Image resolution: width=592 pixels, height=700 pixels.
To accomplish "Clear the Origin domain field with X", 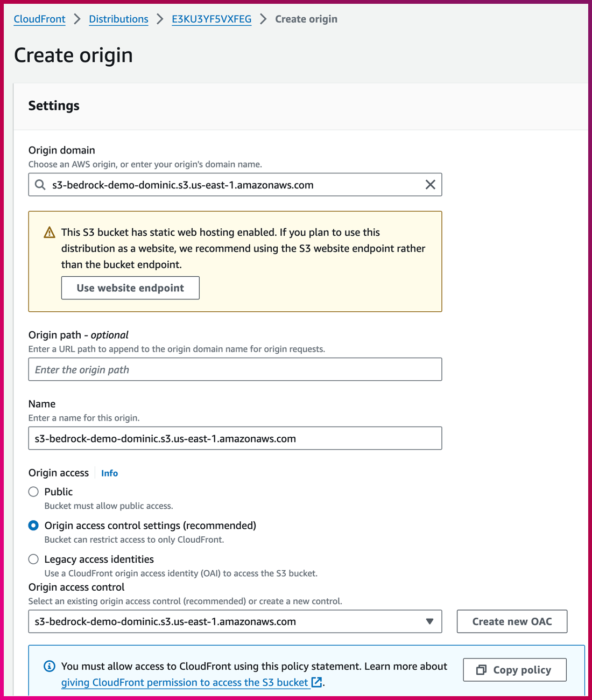I will [x=430, y=185].
